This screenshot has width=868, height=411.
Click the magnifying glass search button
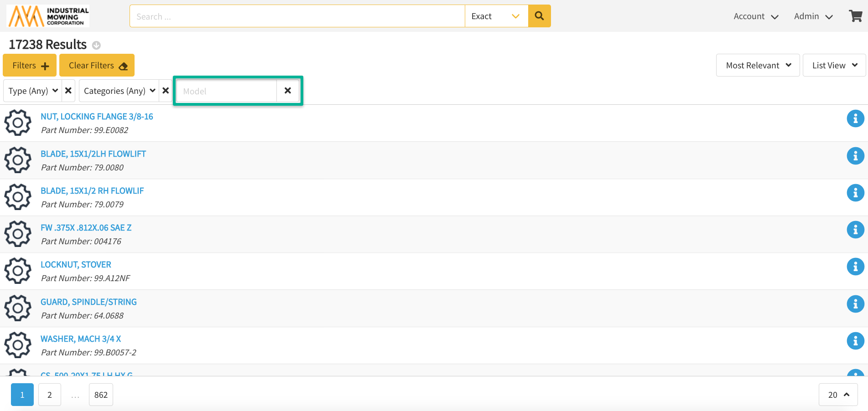point(539,16)
